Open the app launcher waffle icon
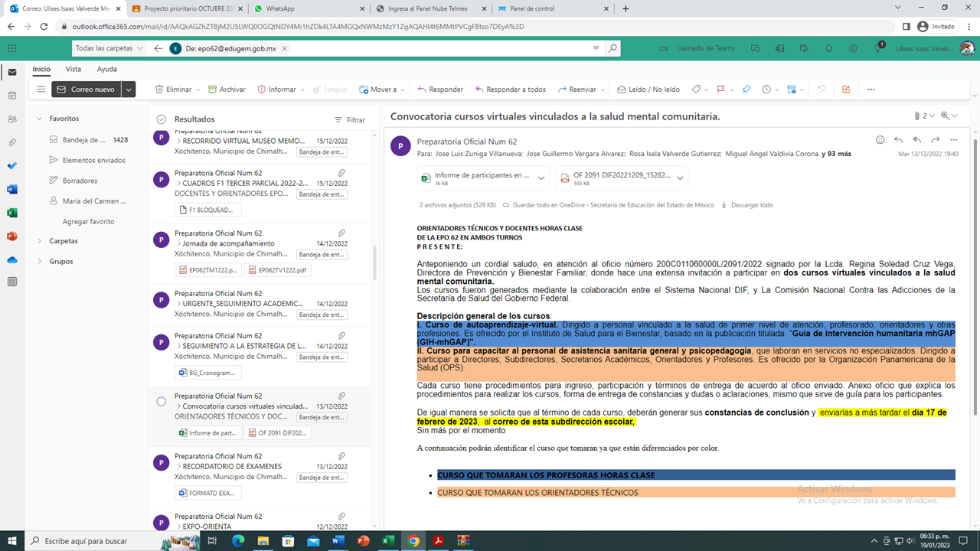The height and width of the screenshot is (551, 980). click(11, 48)
